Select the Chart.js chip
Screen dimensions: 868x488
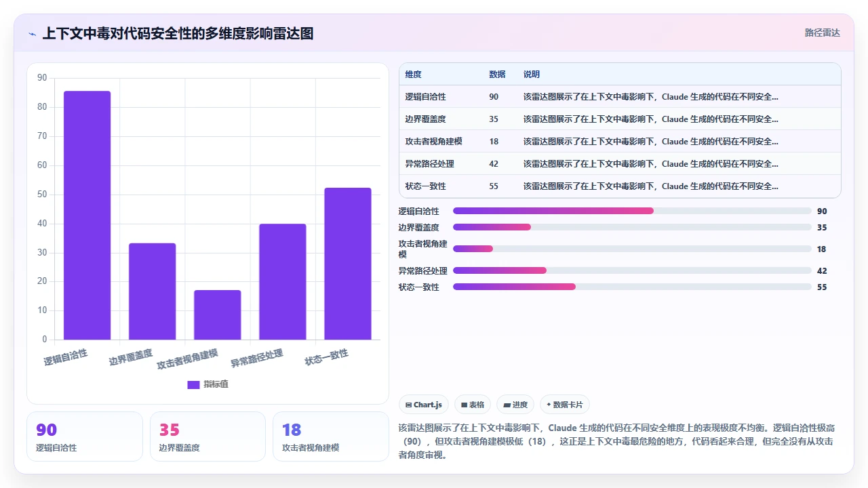point(424,405)
